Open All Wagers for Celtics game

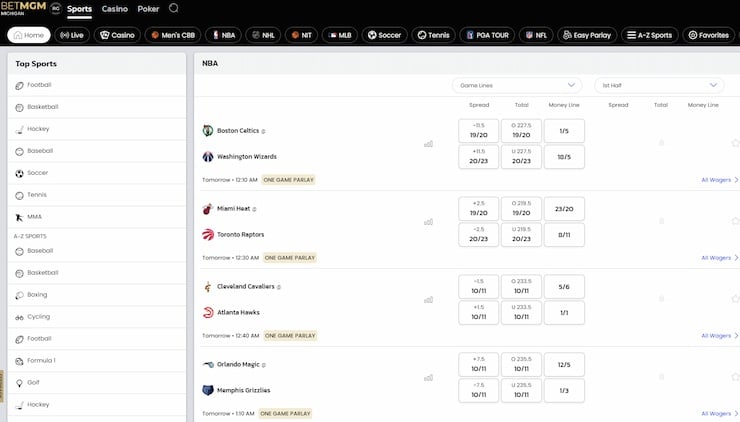pyautogui.click(x=720, y=180)
